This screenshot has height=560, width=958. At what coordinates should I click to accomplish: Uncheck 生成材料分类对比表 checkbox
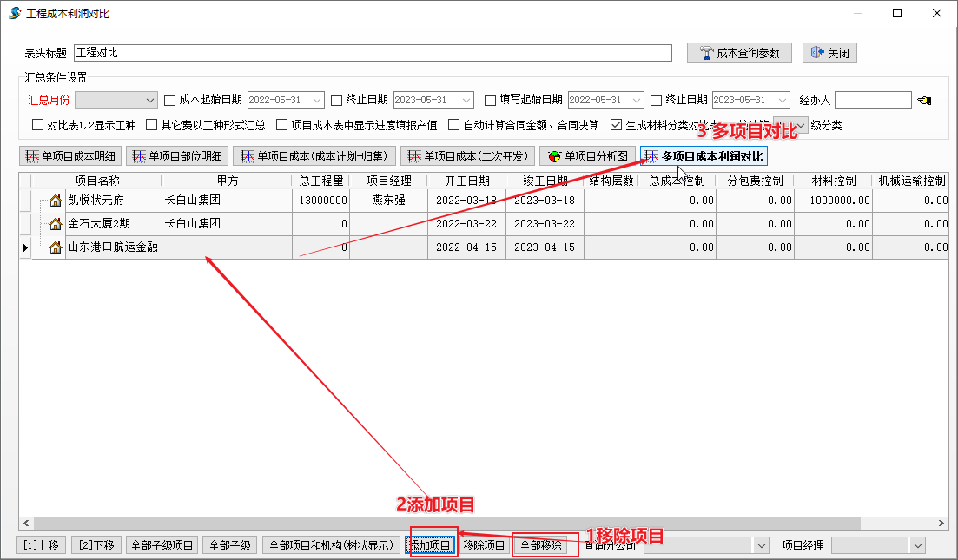(x=617, y=125)
